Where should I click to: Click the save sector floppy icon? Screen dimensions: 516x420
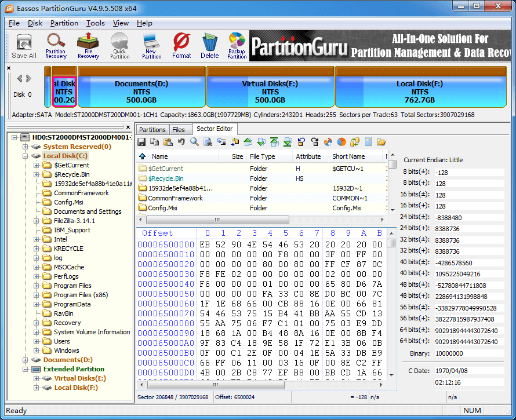[x=141, y=142]
